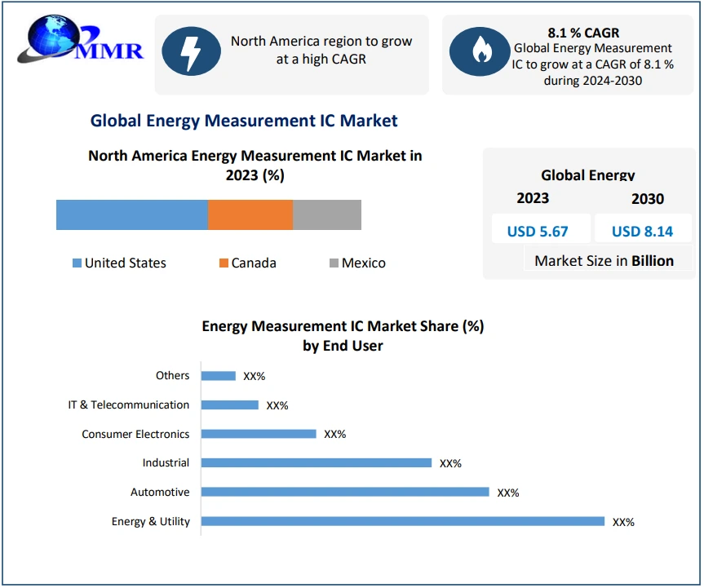704x588 pixels.
Task: Click the gray Mexico legend square
Action: (334, 263)
